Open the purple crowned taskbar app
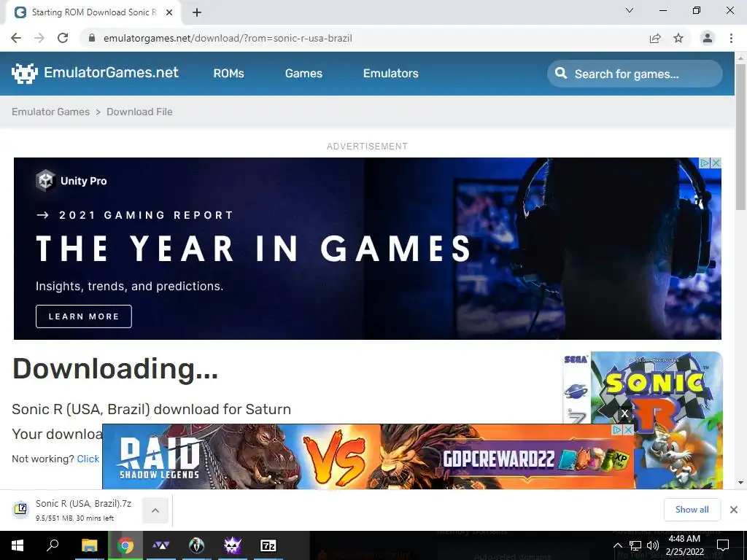This screenshot has height=560, width=747. [x=233, y=545]
